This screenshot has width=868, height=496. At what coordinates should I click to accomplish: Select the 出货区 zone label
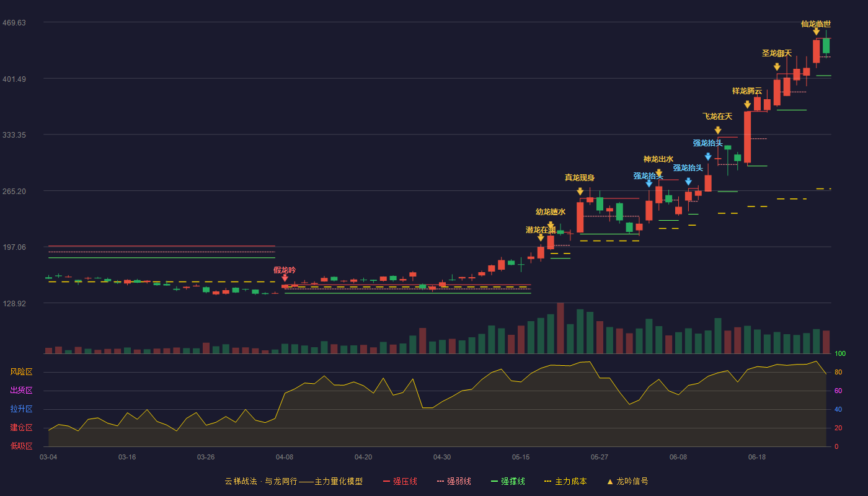21,391
